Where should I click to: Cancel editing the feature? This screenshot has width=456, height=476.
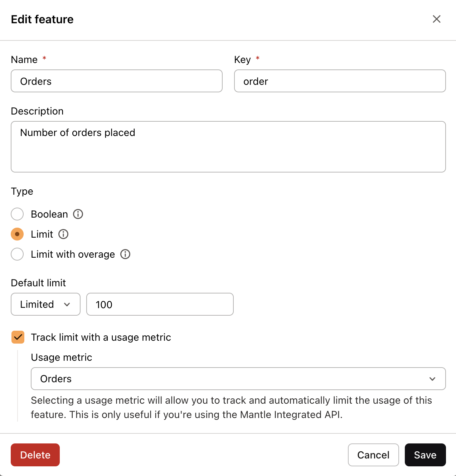pos(373,455)
